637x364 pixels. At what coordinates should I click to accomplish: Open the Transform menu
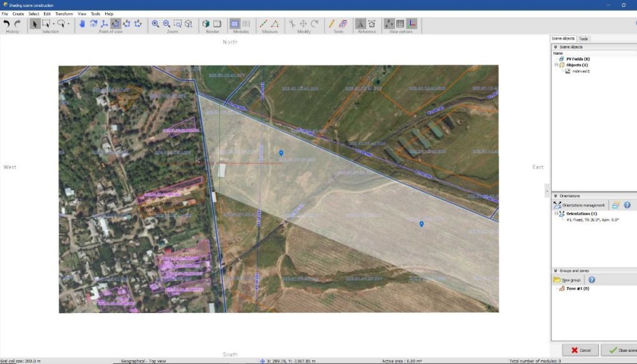pos(64,13)
